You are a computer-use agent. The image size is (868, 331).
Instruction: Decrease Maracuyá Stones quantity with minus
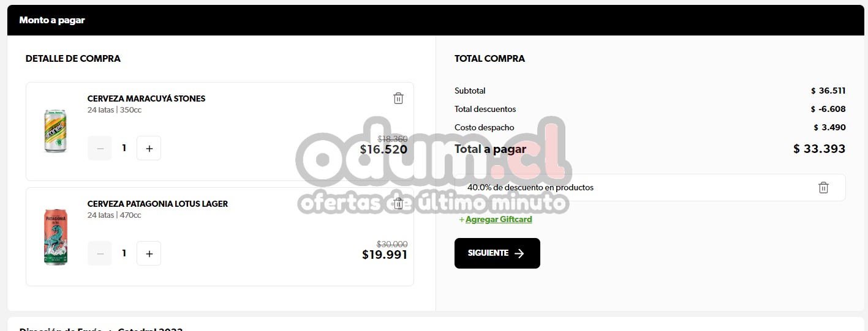tap(100, 148)
